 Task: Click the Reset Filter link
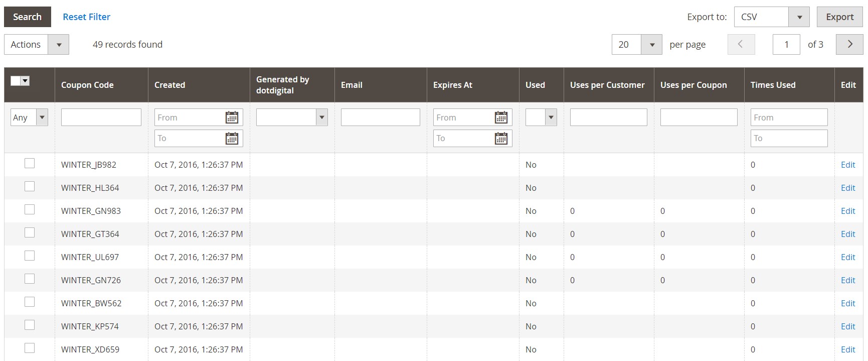[x=86, y=17]
